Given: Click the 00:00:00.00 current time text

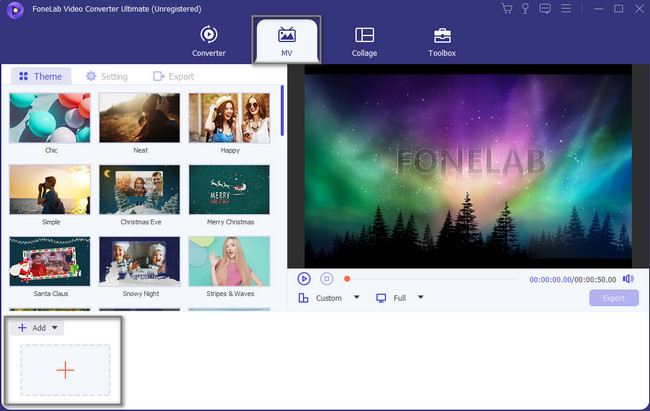Looking at the screenshot, I should [550, 280].
